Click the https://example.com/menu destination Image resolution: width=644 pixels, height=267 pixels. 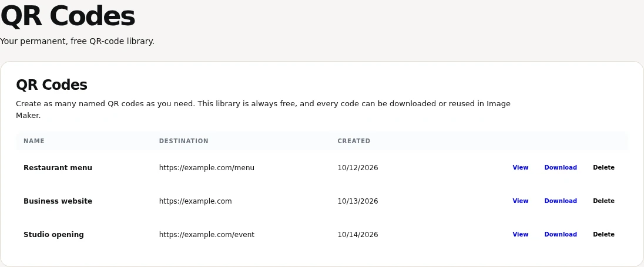tap(207, 168)
